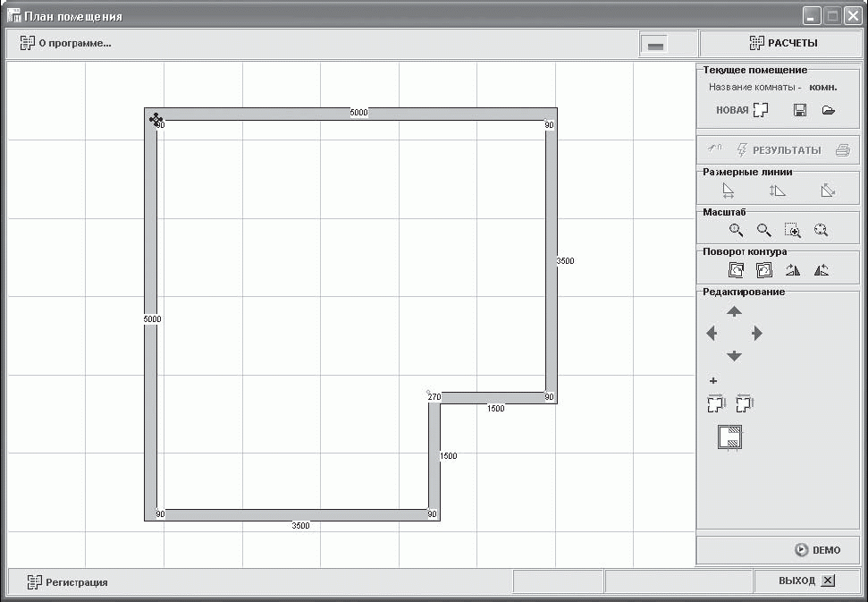Viewport: 868px width, 602px height.
Task: Select the horizontal dimension line tool
Action: pos(729,191)
